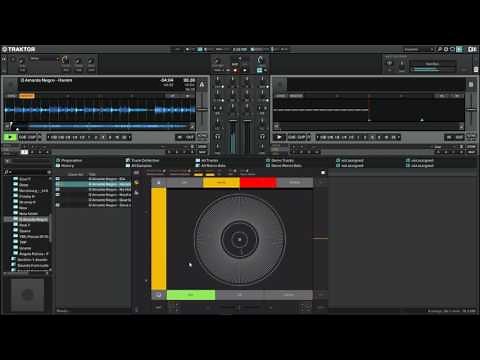The width and height of the screenshot is (480, 360).
Task: Click the play button on Deck B
Action: click(279, 137)
